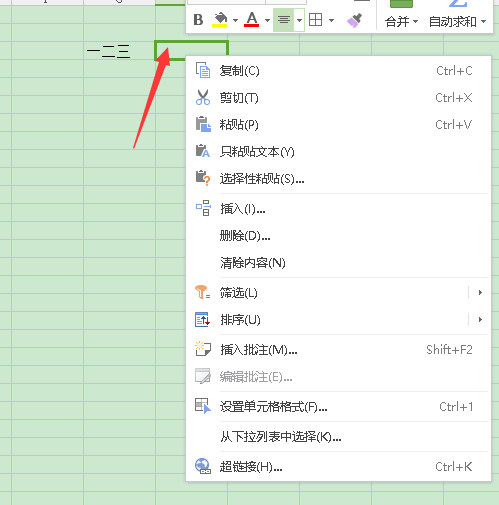Expand the alignment options dropdown
Screen dimensions: 499x505
(x=299, y=20)
